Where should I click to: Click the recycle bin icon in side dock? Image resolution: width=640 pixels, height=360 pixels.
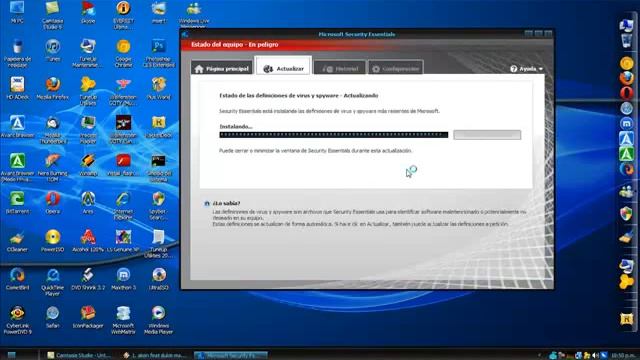626,41
